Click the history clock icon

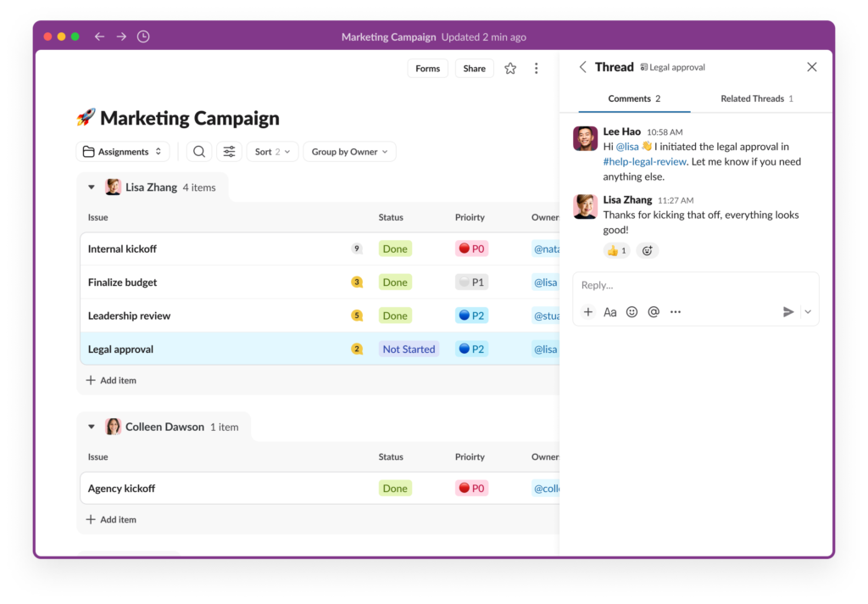(143, 36)
